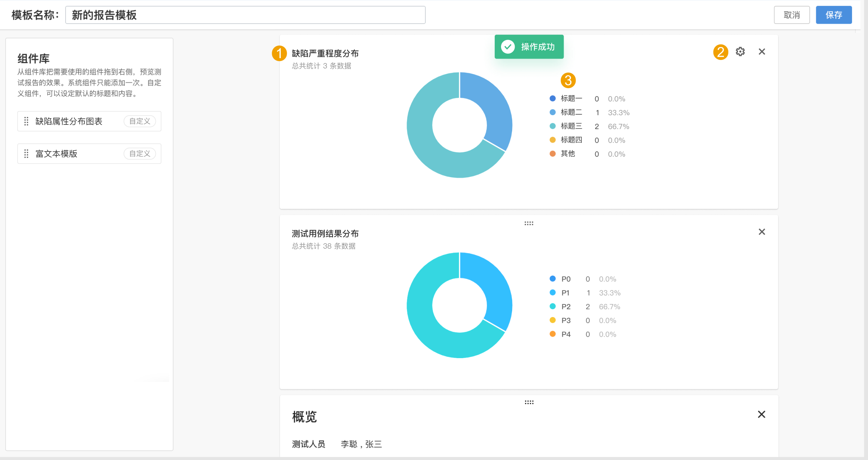
Task: Click 总共统计 3 条数据 subtitle
Action: click(x=321, y=66)
